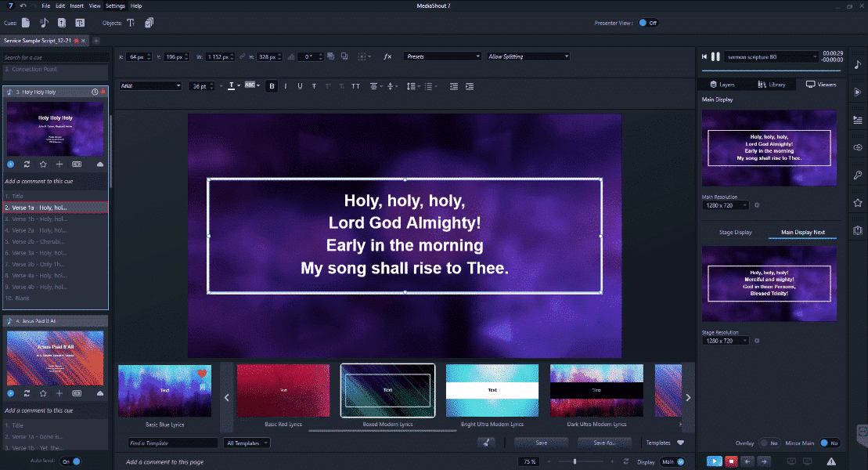This screenshot has height=470, width=868.
Task: Open the All Templates filter dropdown
Action: pos(245,443)
